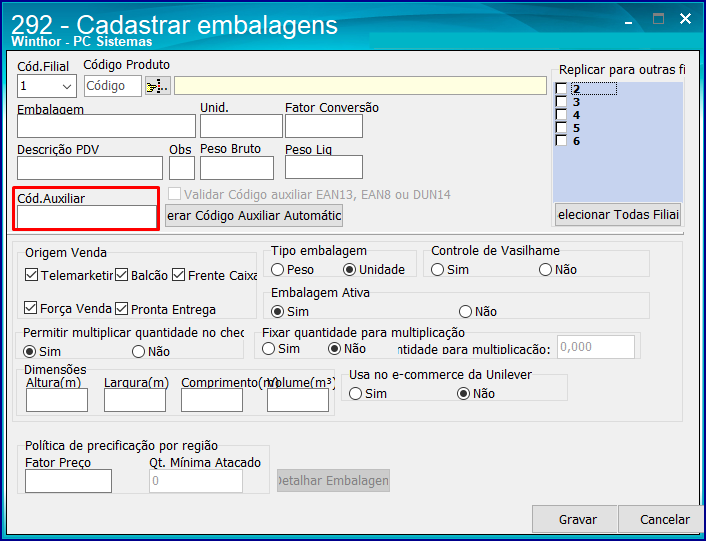706x541 pixels.
Task: Uncheck the Pronta Entrega checkbox
Action: coord(122,309)
